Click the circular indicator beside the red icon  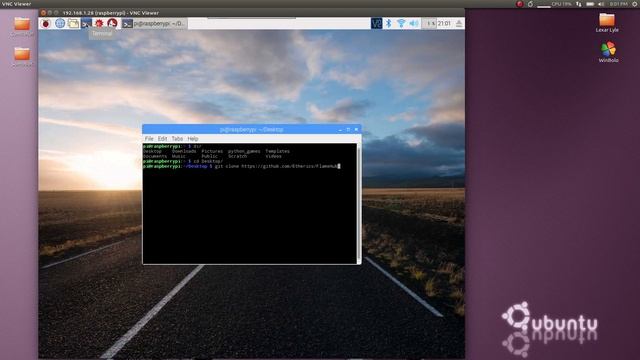click(x=530, y=4)
